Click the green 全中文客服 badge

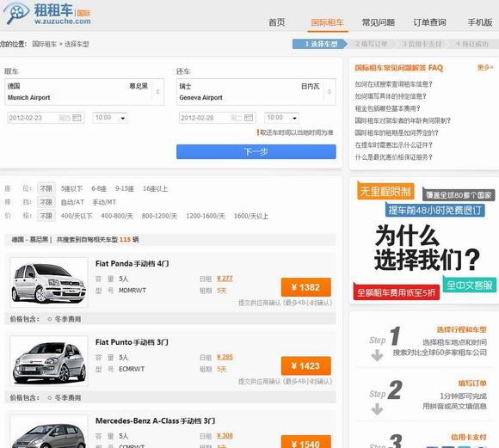[470, 285]
